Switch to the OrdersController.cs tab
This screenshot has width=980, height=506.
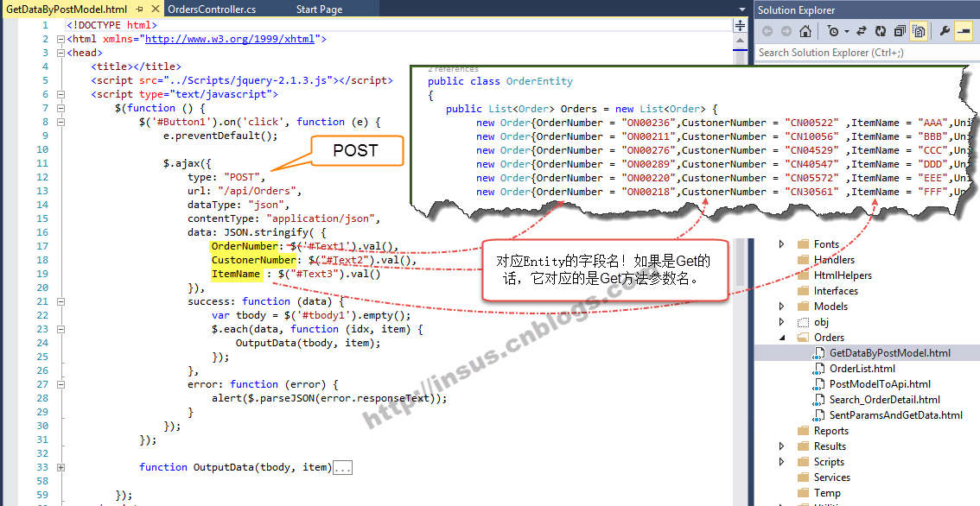click(x=212, y=9)
